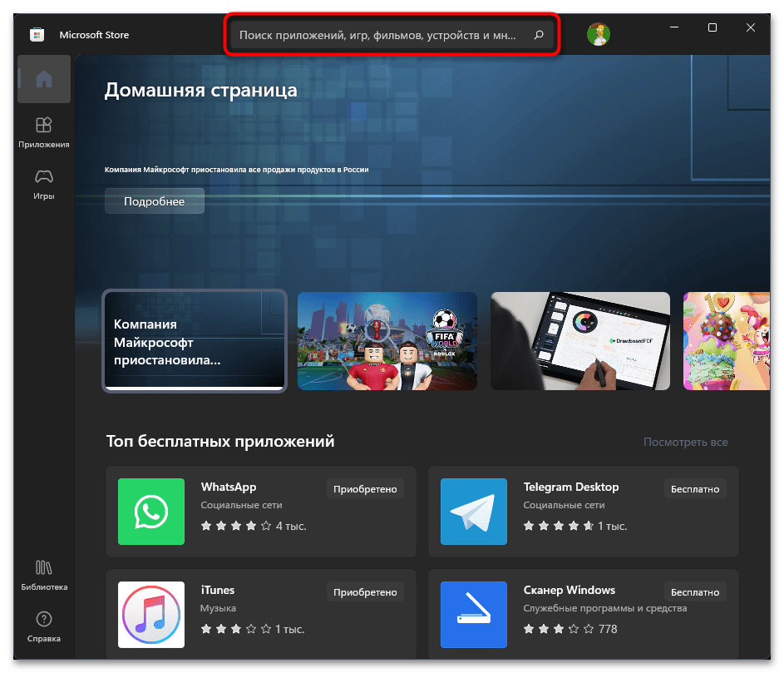784x673 pixels.
Task: Click the Microsoft Store logo icon
Action: [x=37, y=35]
